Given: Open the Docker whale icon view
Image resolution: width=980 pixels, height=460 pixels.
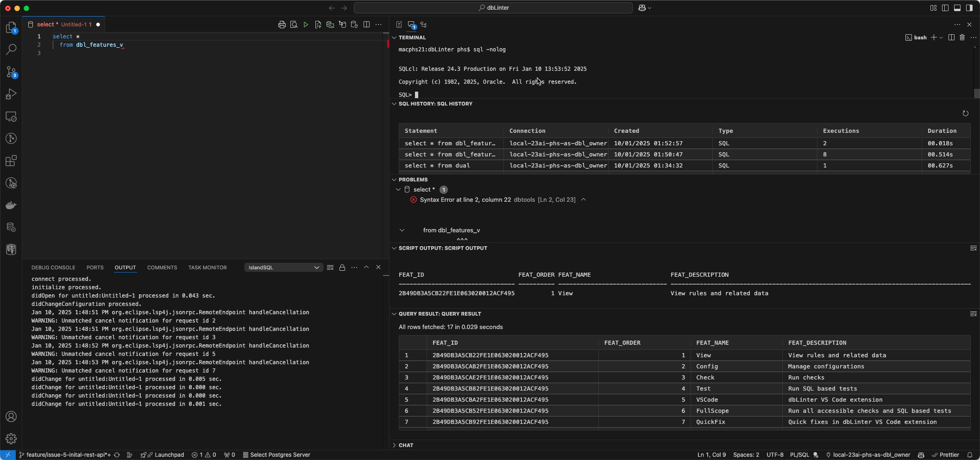Looking at the screenshot, I should point(11,205).
